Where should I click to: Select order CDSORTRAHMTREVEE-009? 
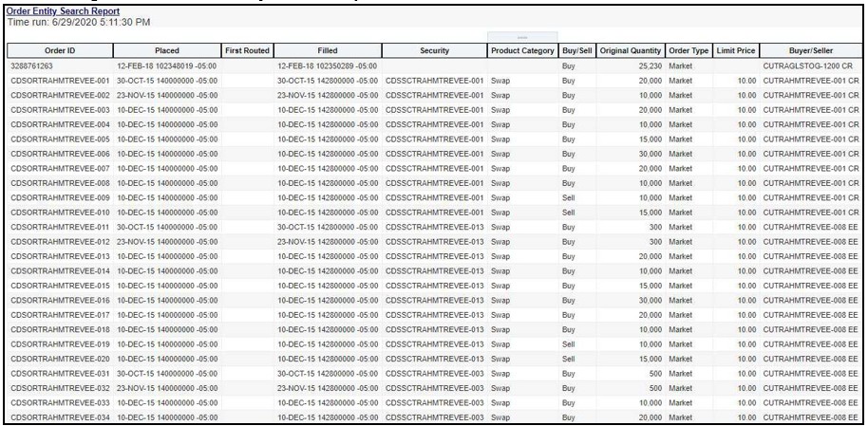pyautogui.click(x=61, y=197)
